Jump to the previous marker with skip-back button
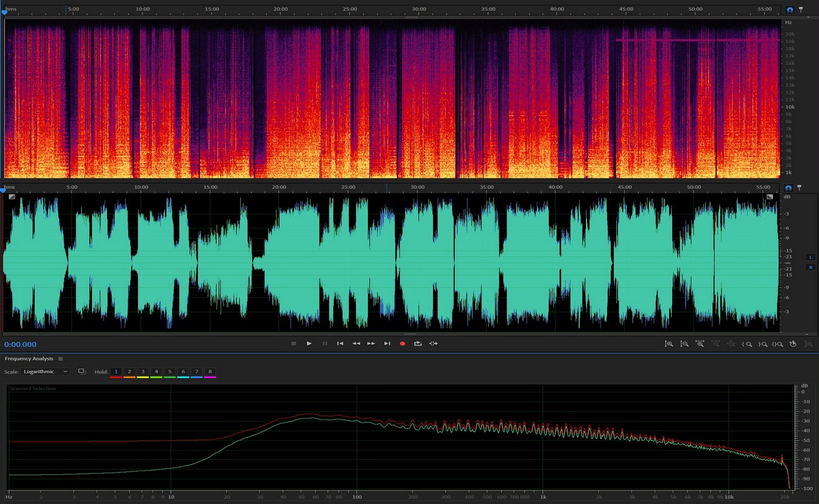Image resolution: width=819 pixels, height=504 pixels. coord(340,343)
